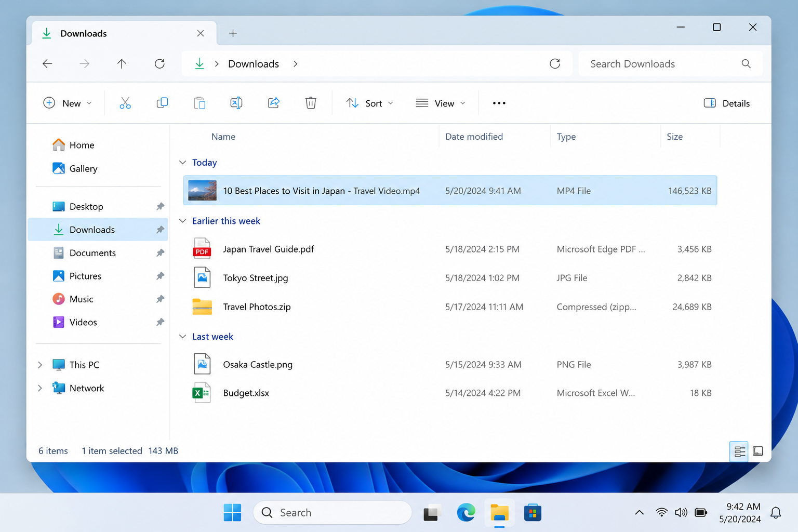Screen dimensions: 798x532
Task: Click the Search Downloads field
Action: 671,63
